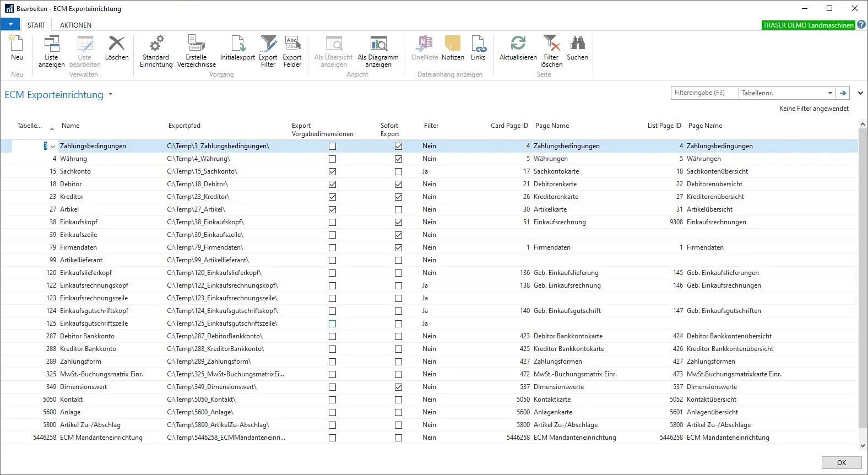
Task: Sort by the Name column header
Action: coord(70,126)
